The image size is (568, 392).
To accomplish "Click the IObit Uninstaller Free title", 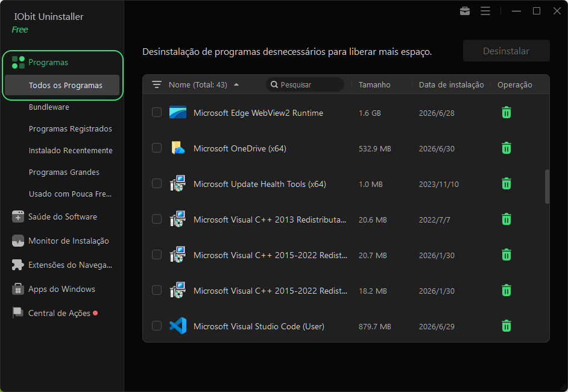I will pyautogui.click(x=49, y=22).
